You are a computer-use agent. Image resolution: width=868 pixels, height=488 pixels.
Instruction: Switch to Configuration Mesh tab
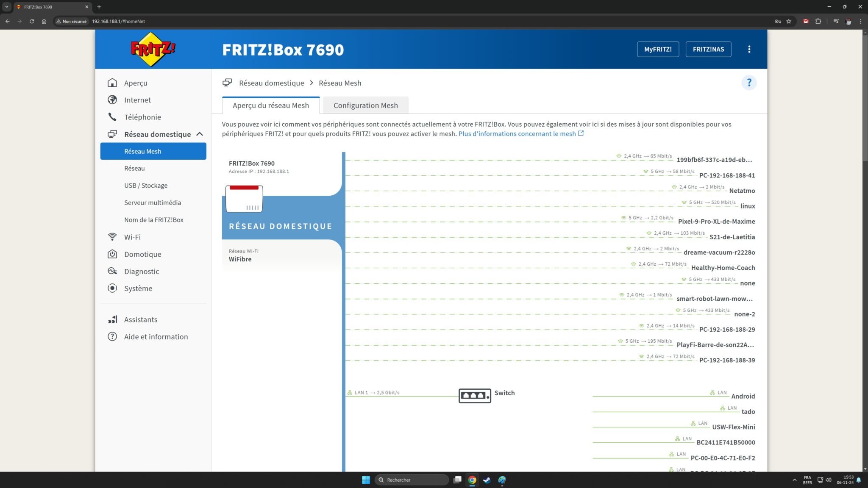(365, 105)
